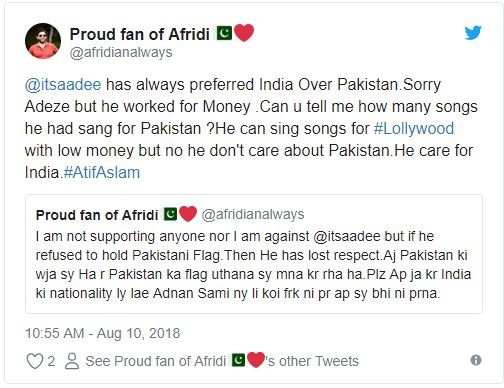The image size is (504, 388).
Task: Open the #AtifAslam hashtag
Action: coord(101,172)
